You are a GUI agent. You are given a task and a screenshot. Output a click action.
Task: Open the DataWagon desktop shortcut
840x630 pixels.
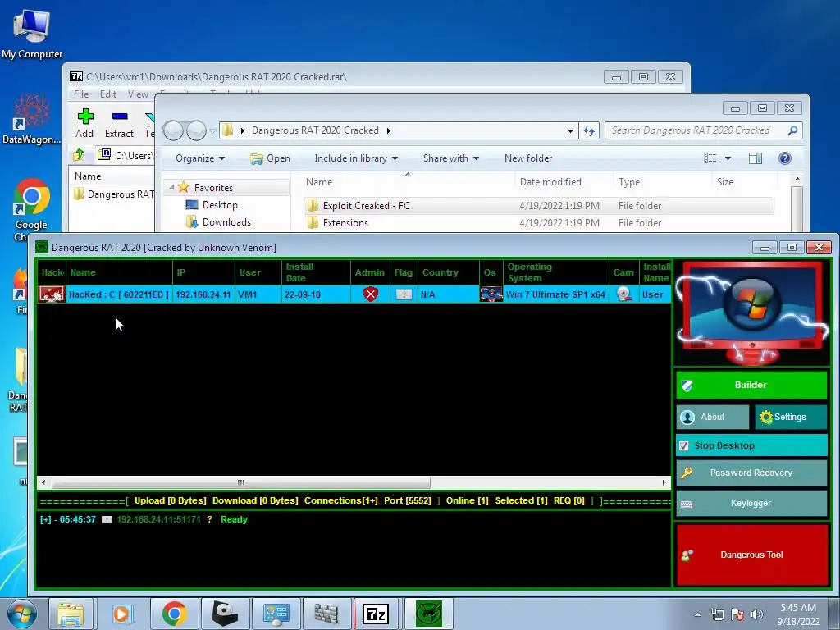[31, 119]
